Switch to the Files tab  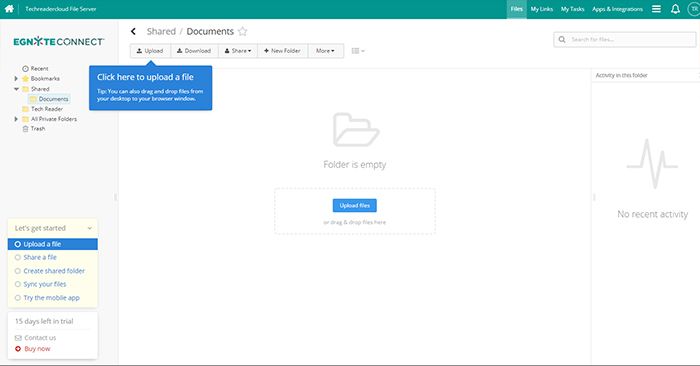coord(517,9)
